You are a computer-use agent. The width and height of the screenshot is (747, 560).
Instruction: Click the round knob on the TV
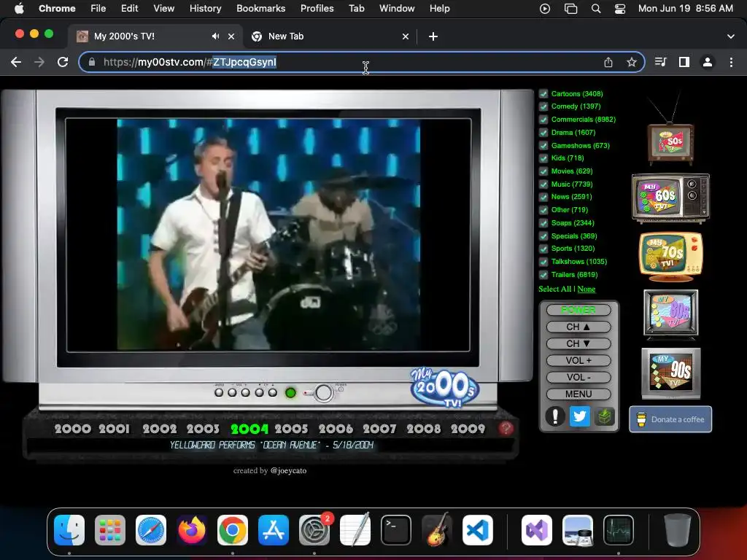(x=323, y=393)
